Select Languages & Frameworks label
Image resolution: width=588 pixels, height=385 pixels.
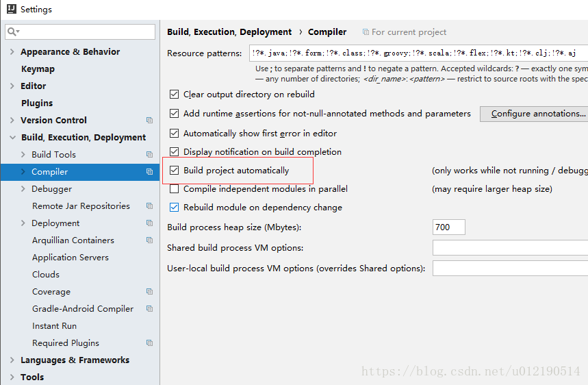(x=75, y=360)
